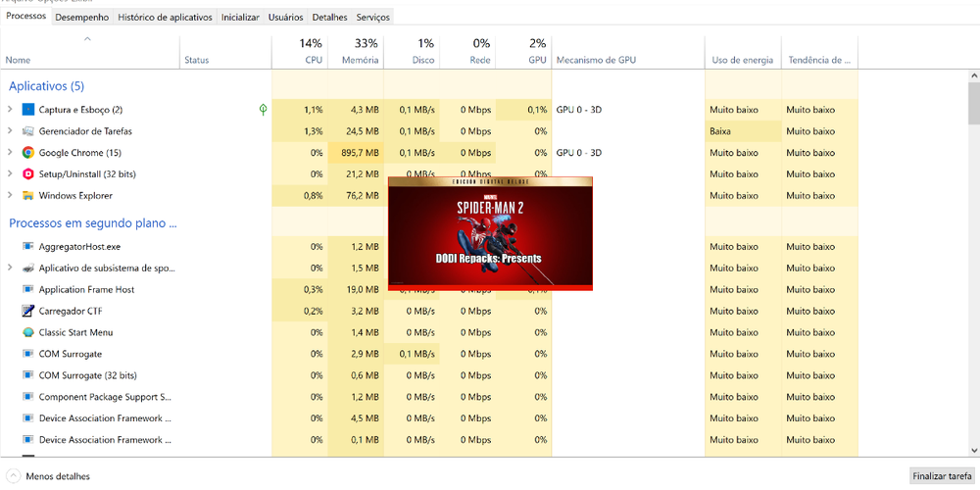Collapse view using Menos detalhes arrow

(x=14, y=476)
